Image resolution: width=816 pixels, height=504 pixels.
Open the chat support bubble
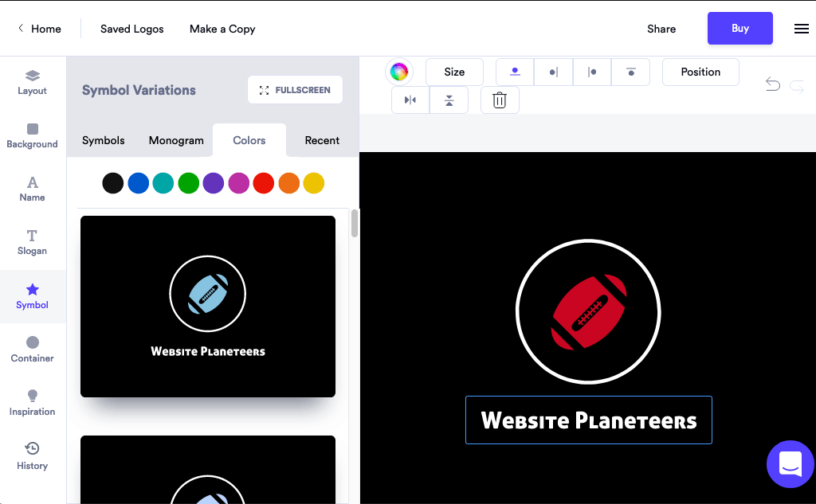[x=790, y=464]
